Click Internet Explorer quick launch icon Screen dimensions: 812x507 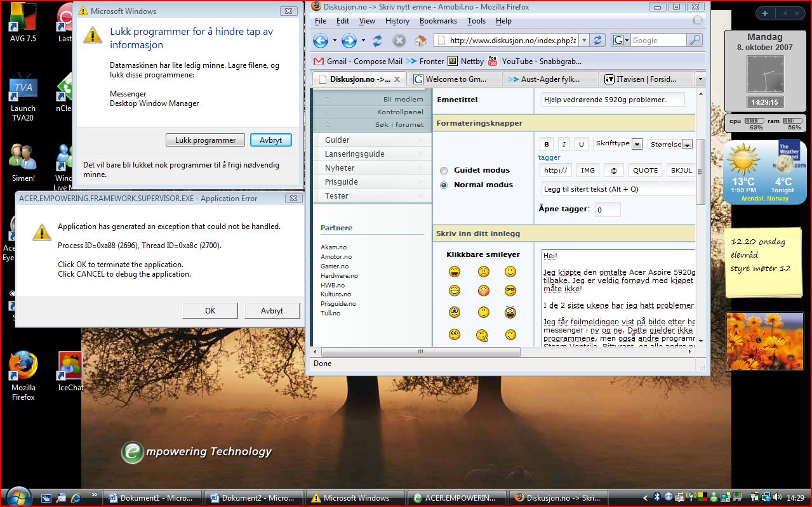76,498
